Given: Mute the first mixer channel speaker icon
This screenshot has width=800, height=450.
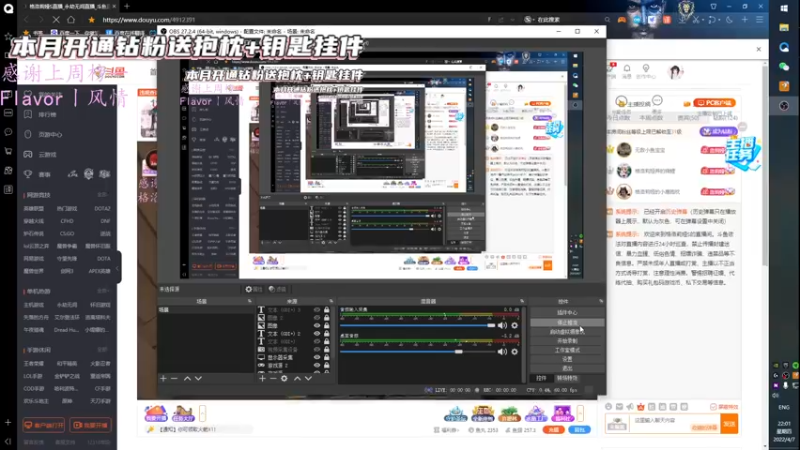Looking at the screenshot, I should (x=503, y=326).
